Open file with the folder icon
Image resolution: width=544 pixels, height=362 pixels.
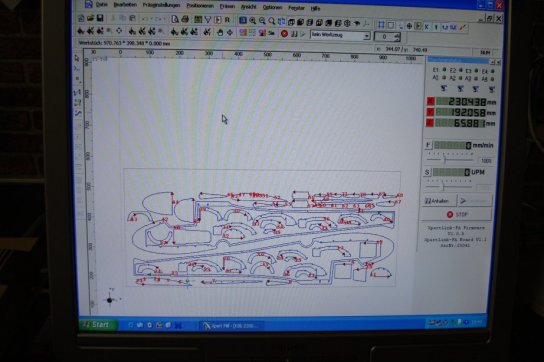coord(90,18)
